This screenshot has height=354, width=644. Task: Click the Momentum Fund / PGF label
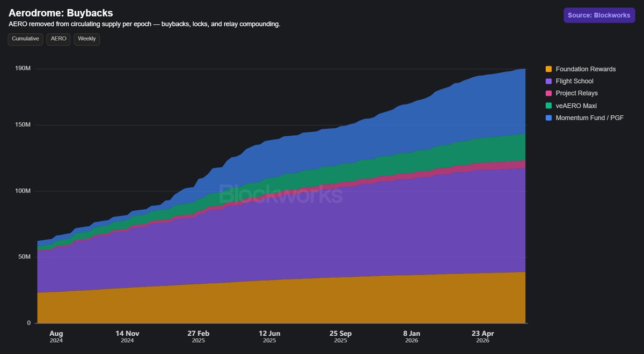tap(589, 117)
